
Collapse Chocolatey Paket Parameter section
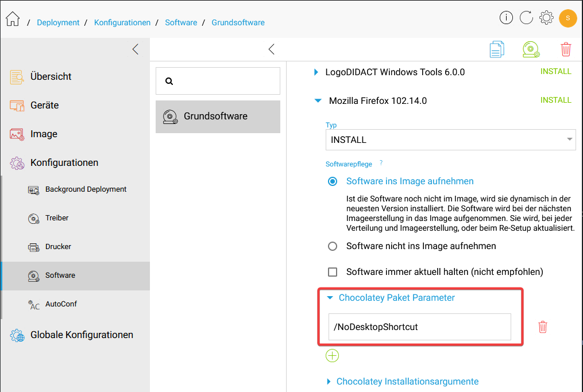330,298
